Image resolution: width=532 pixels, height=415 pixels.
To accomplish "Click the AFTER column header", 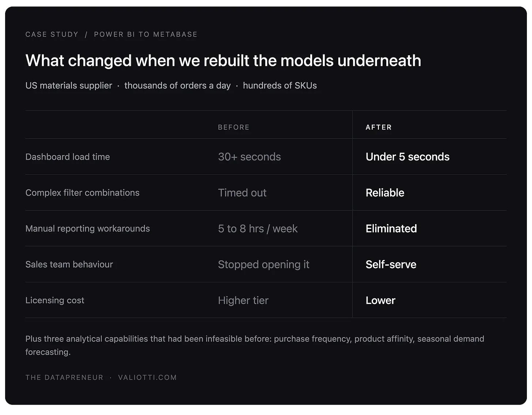I will 379,127.
